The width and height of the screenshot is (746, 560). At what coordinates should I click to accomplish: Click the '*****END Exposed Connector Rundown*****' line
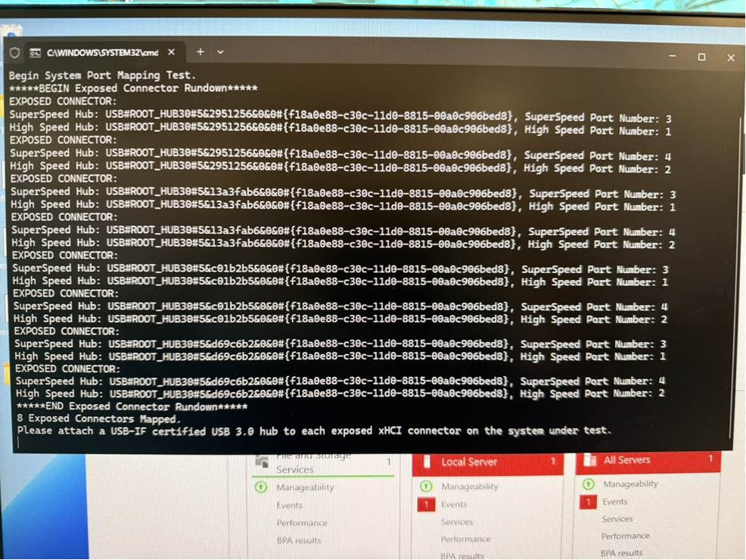tap(132, 406)
